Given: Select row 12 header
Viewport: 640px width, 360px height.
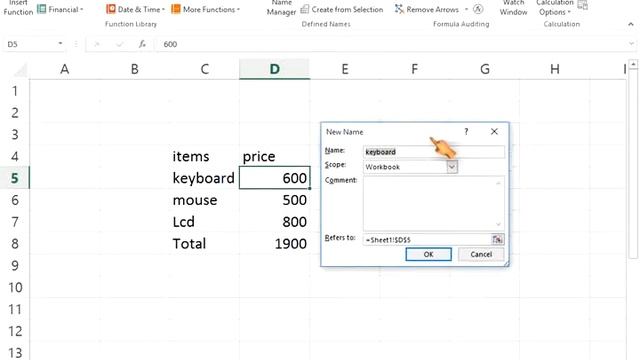Looking at the screenshot, I should coord(15,331).
